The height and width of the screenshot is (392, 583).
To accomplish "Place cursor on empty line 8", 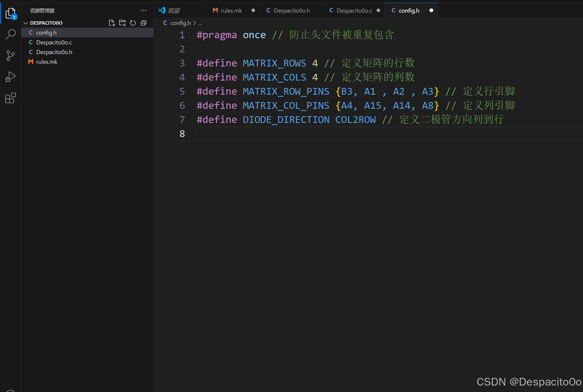I will pyautogui.click(x=294, y=134).
